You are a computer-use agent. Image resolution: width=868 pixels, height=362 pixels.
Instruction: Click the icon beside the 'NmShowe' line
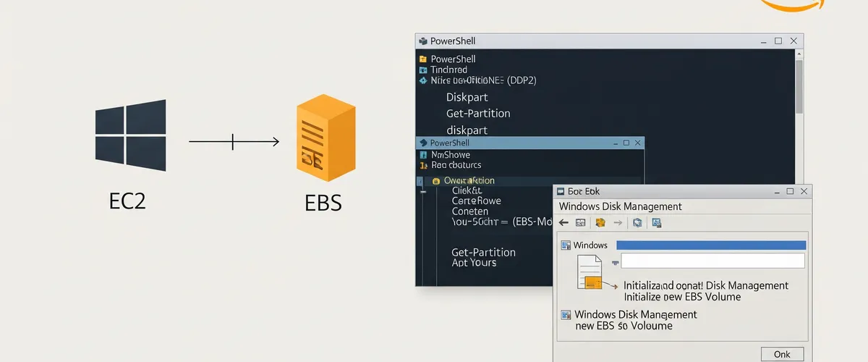click(423, 155)
